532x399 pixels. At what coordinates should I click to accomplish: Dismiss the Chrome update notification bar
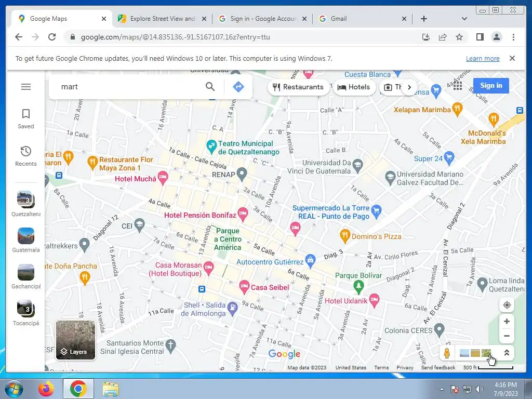point(512,58)
